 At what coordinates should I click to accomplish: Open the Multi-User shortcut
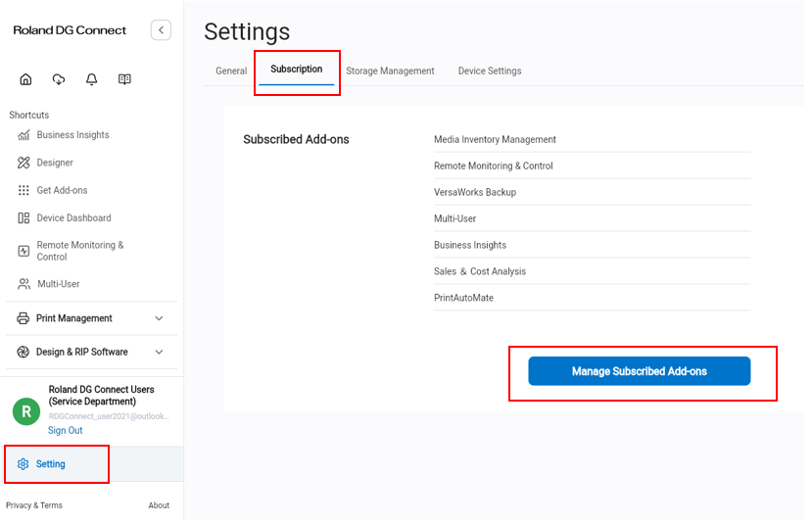58,284
